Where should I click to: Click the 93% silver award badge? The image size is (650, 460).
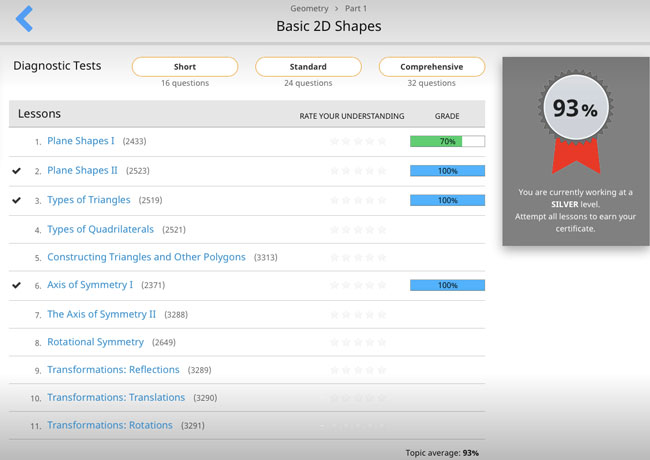coord(576,122)
